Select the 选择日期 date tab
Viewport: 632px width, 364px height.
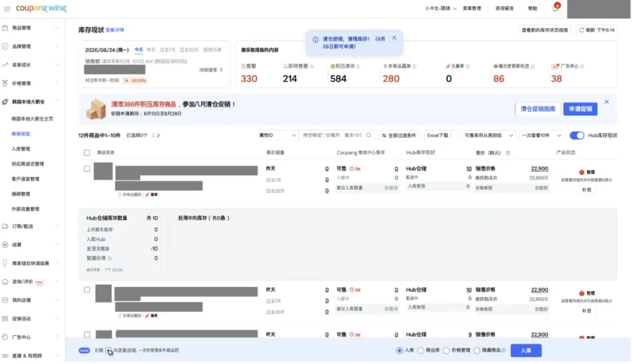tap(212, 50)
